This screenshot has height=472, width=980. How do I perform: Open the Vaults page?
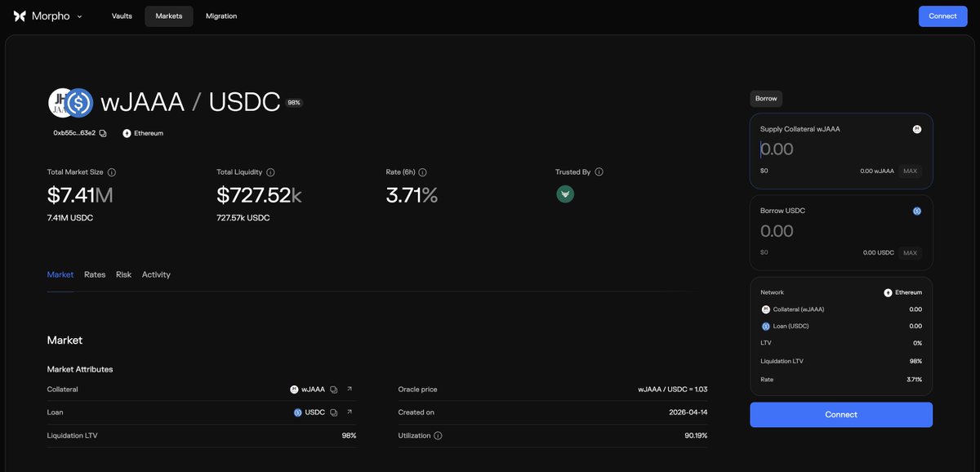tap(122, 16)
